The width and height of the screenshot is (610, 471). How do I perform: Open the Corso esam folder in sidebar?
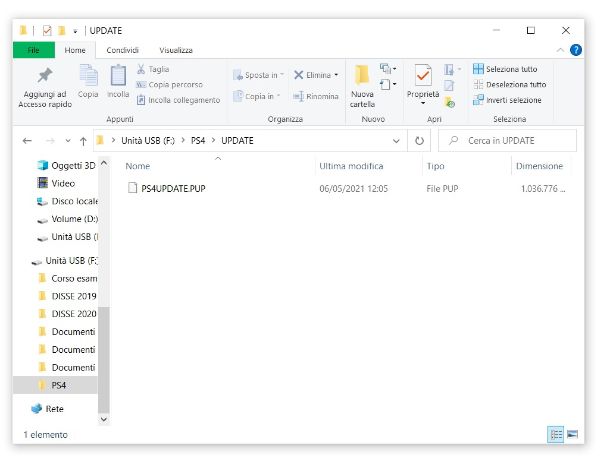[68, 278]
